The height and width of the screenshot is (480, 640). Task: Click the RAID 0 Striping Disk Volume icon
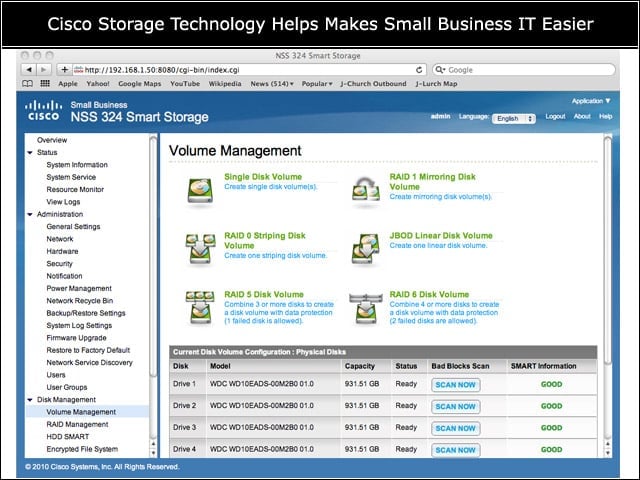tap(200, 249)
